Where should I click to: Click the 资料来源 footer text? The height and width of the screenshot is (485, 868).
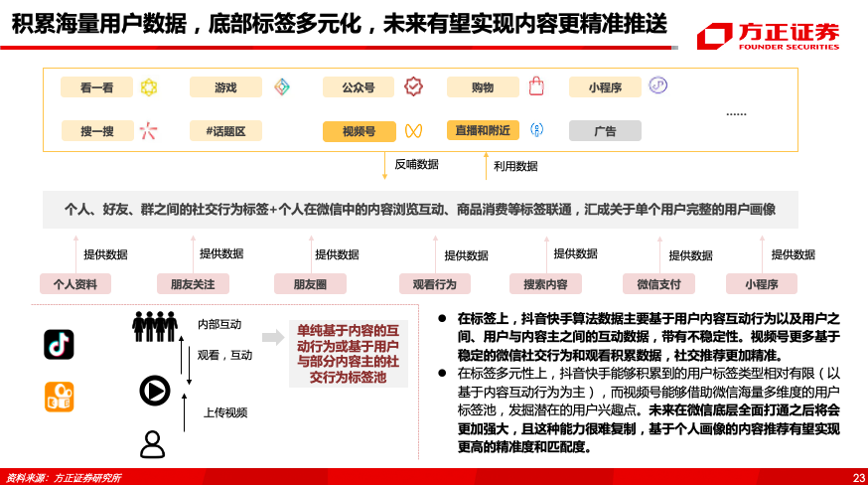[64, 478]
